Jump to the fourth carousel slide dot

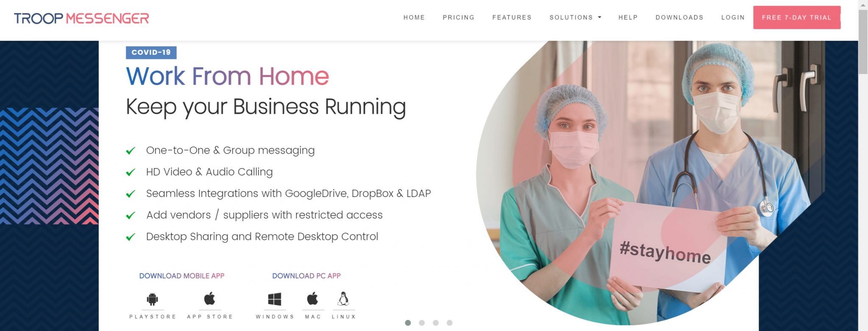coord(450,323)
